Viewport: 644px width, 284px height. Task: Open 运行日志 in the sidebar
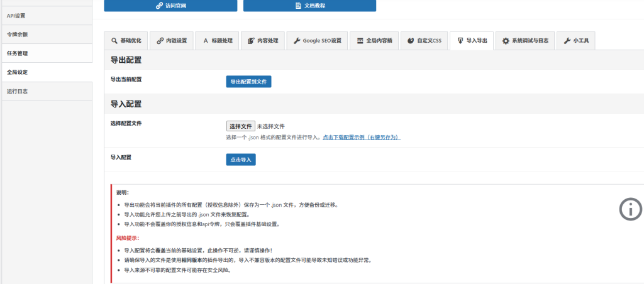[x=17, y=91]
